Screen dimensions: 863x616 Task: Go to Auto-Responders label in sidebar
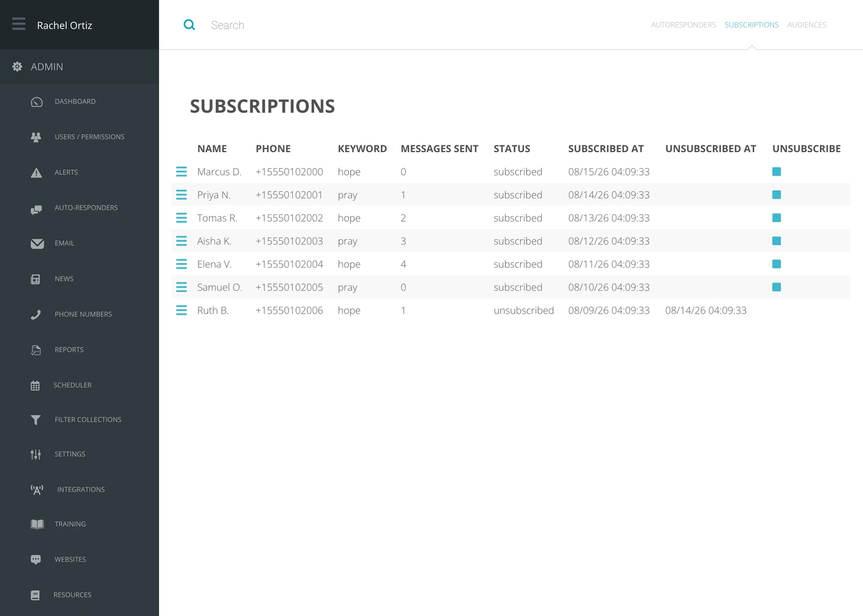[x=86, y=208]
